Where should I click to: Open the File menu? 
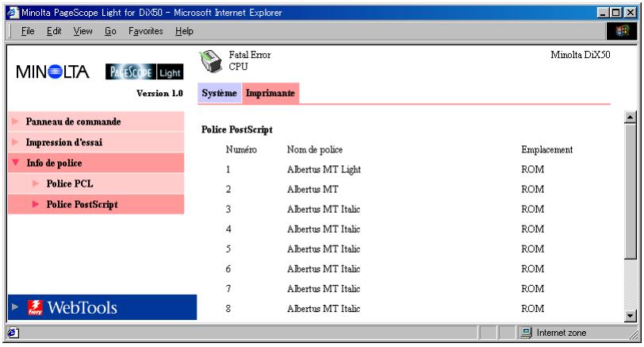coord(28,31)
